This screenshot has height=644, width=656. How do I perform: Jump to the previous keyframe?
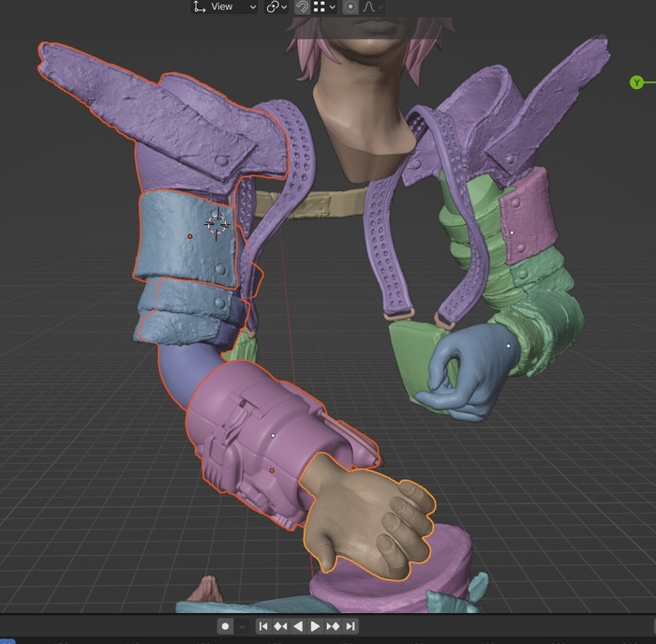pyautogui.click(x=280, y=626)
